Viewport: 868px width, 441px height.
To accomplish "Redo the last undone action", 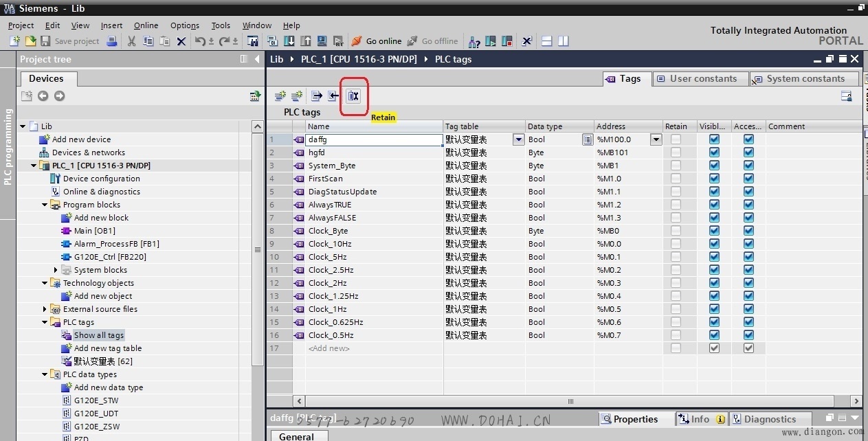I will [x=225, y=41].
